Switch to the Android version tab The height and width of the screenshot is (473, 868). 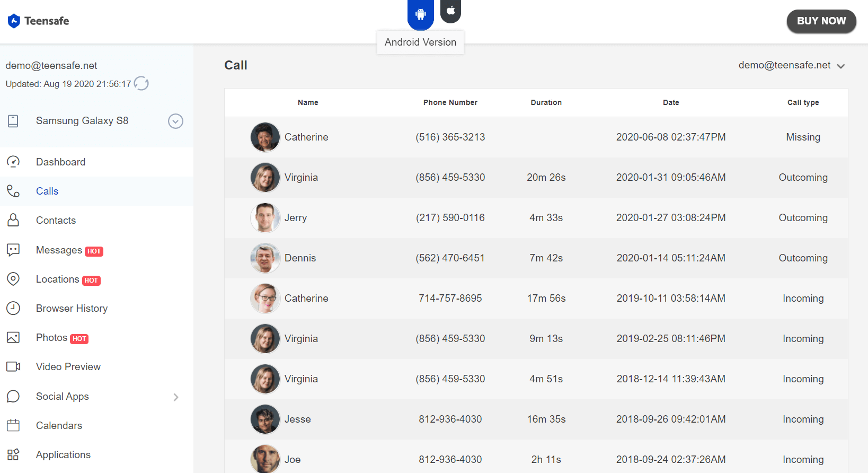420,14
